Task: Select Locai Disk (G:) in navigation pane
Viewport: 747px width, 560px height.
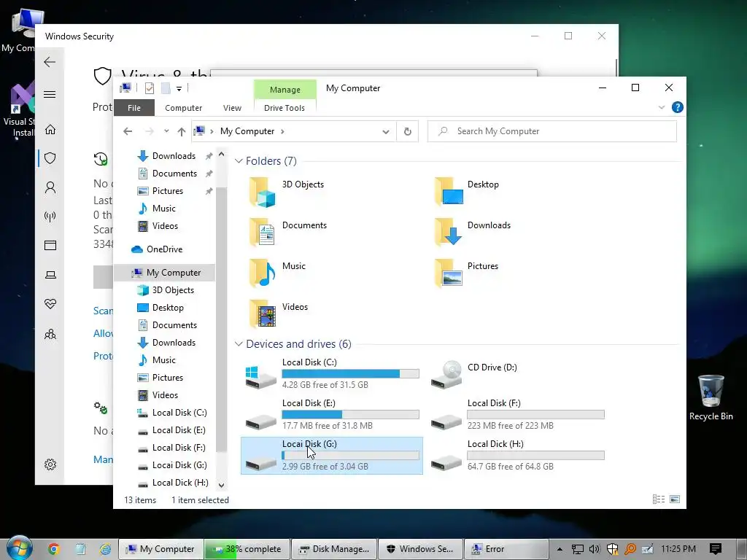Action: (172, 464)
